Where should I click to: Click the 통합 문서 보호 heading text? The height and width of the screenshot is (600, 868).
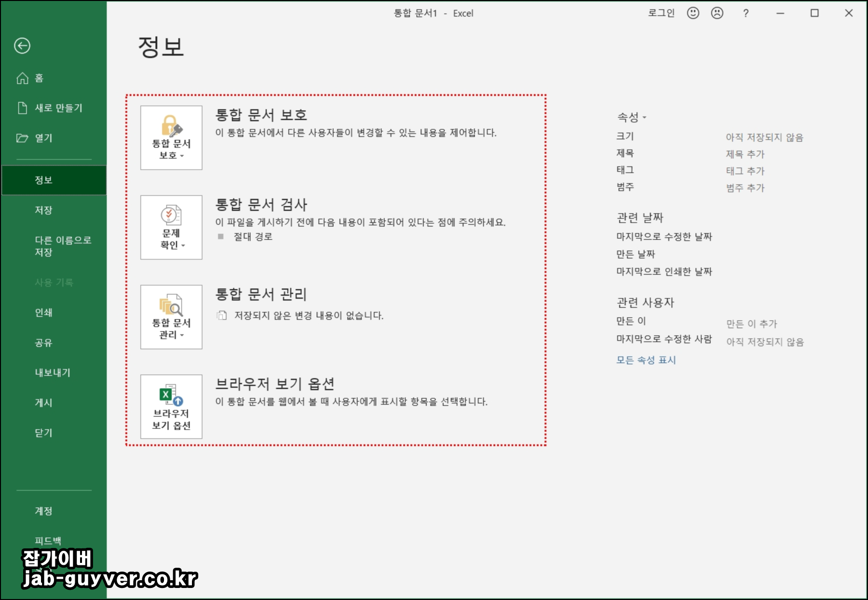click(x=261, y=115)
